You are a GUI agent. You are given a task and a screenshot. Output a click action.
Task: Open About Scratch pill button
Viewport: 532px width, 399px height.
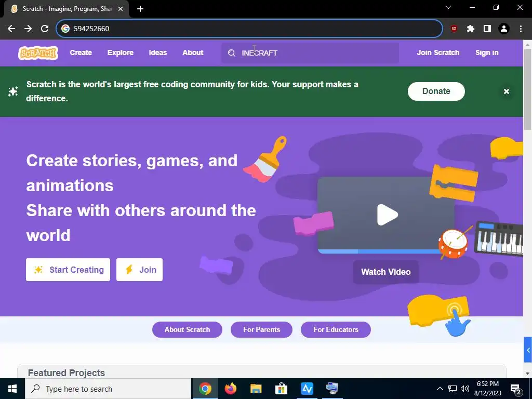[187, 329]
